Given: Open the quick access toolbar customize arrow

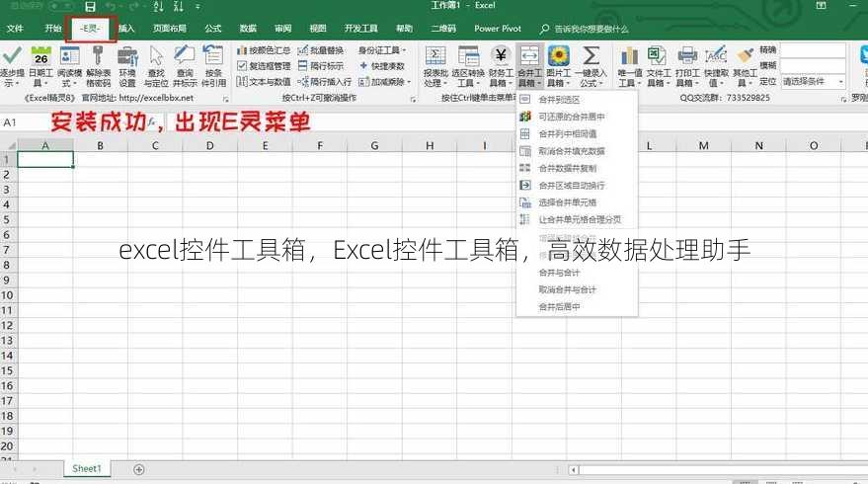Looking at the screenshot, I should coord(197,7).
